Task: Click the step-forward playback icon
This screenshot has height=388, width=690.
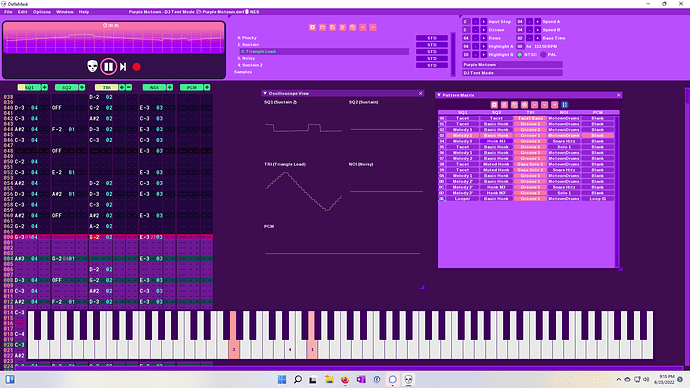Action: pyautogui.click(x=123, y=67)
